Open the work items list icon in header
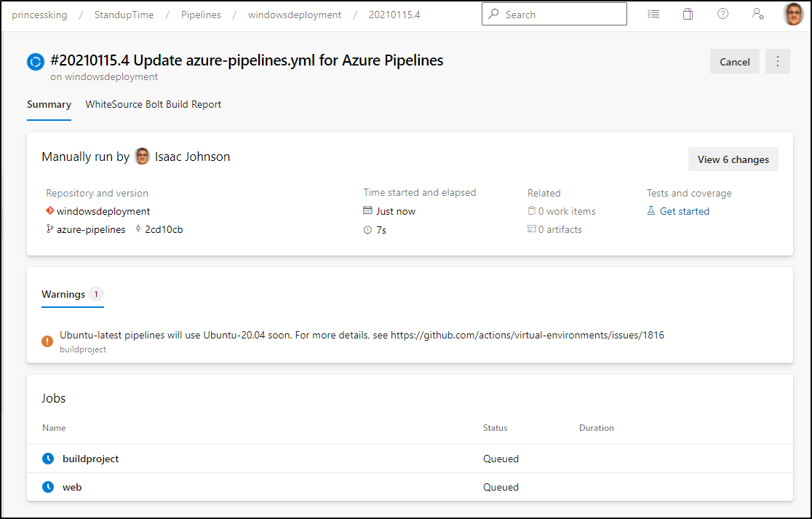This screenshot has width=812, height=519. (x=653, y=14)
